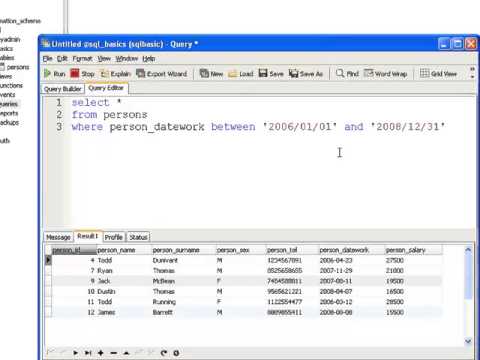Open Find in the query toolbar
The height and width of the screenshot is (360, 480).
[x=347, y=74]
